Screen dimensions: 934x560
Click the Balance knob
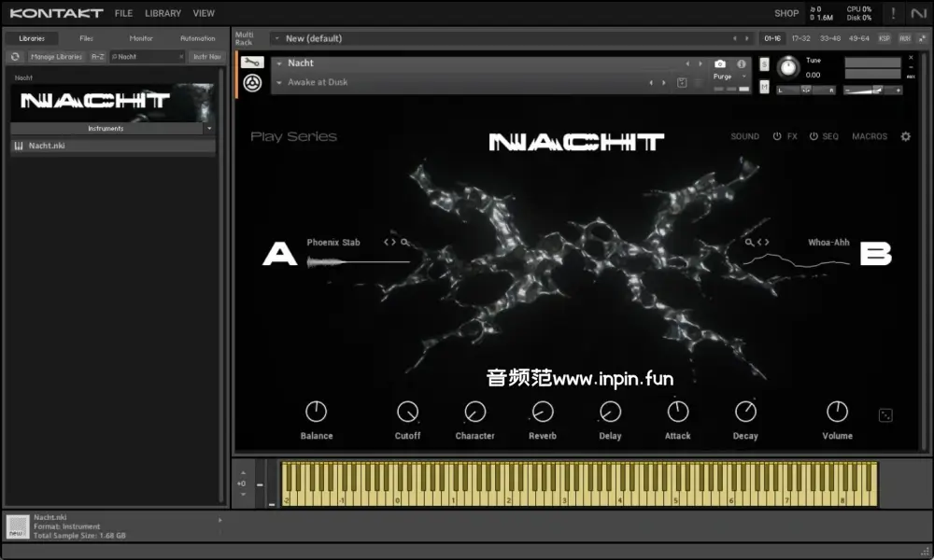316,412
